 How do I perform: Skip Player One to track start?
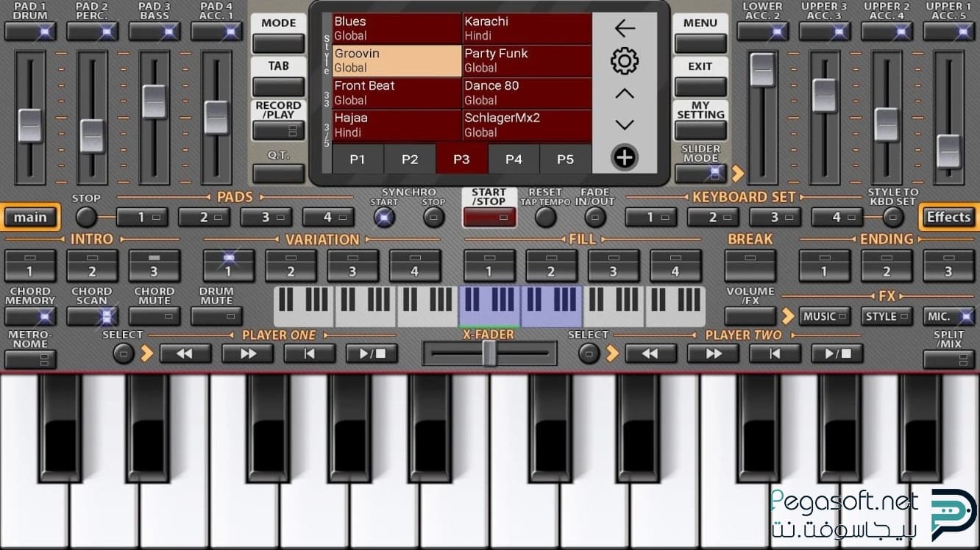(309, 354)
